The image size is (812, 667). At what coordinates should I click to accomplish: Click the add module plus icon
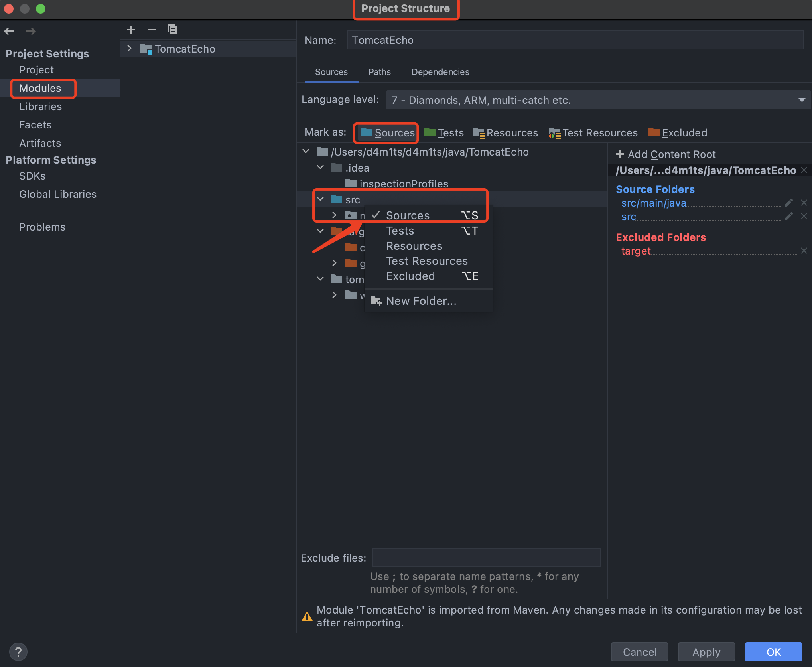point(131,30)
